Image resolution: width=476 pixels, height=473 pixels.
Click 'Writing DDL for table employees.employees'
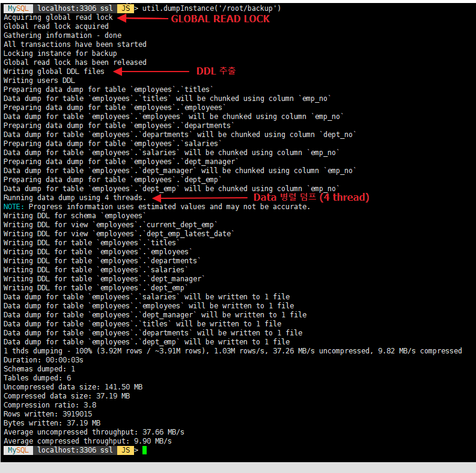98,252
